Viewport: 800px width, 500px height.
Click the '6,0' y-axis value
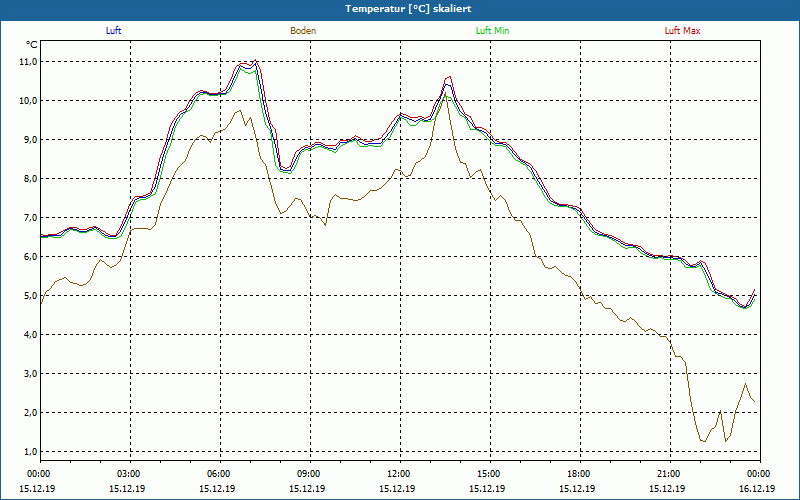[x=30, y=257]
